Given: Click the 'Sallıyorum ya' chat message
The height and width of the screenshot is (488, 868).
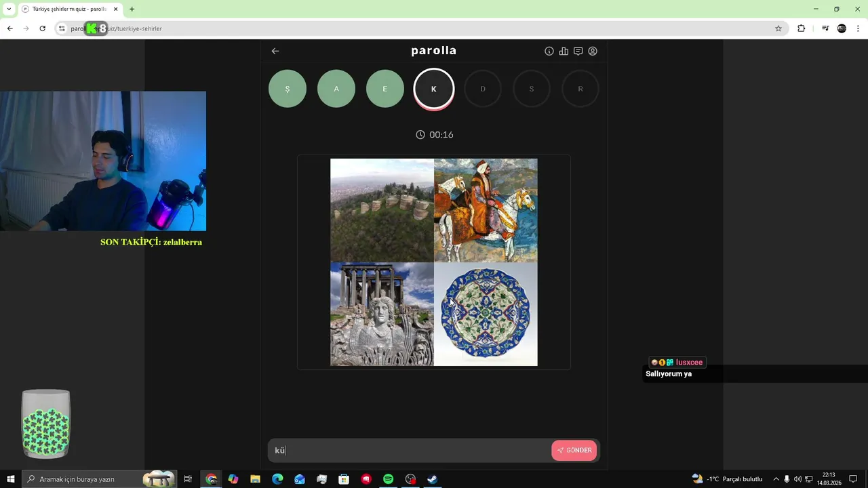Looking at the screenshot, I should [x=669, y=374].
